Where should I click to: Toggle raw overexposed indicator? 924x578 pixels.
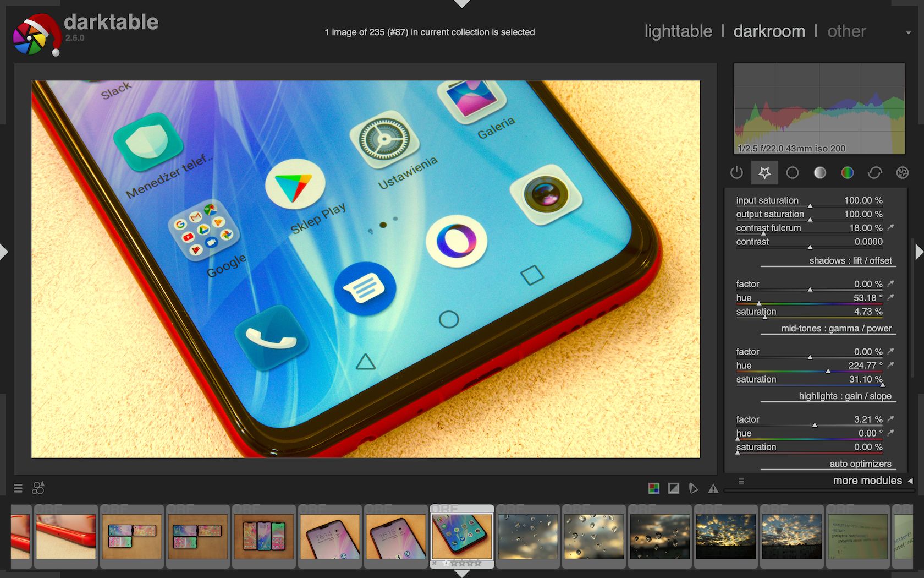point(654,488)
